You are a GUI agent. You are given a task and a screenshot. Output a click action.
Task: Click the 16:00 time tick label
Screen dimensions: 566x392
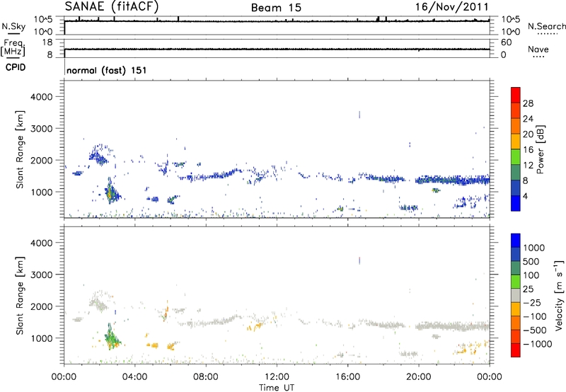pyautogui.click(x=347, y=377)
